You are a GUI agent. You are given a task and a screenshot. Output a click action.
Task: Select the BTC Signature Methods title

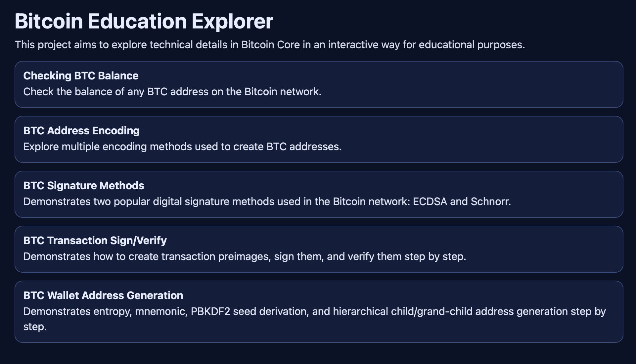coord(84,186)
